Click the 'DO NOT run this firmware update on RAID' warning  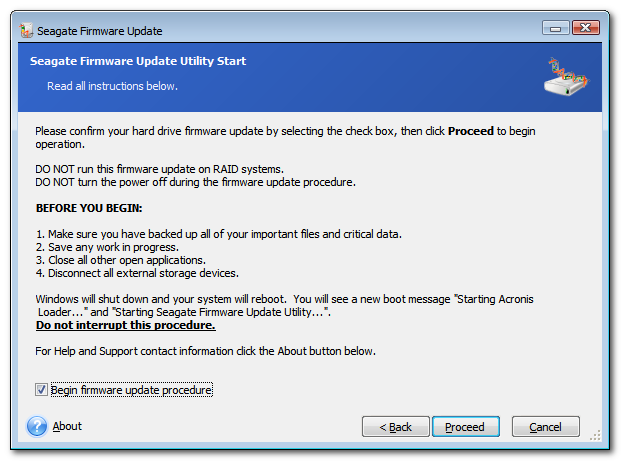tap(159, 169)
